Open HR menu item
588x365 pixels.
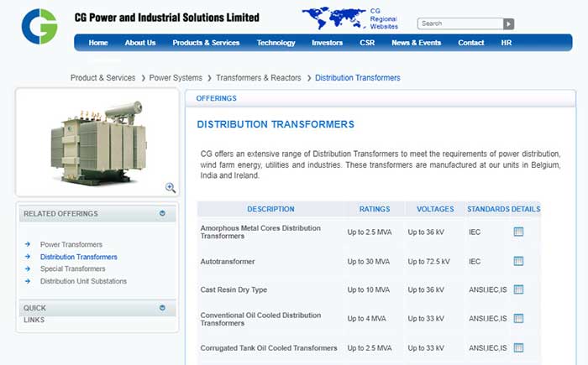[507, 43]
